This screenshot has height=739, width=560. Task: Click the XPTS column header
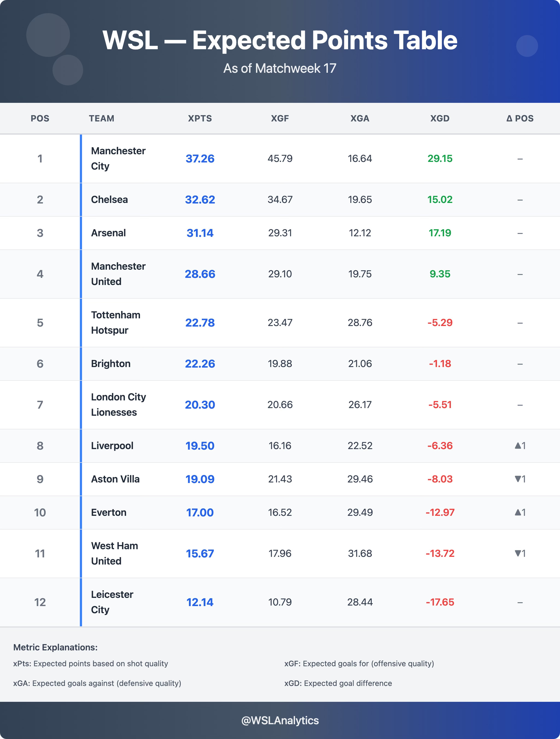(x=200, y=118)
